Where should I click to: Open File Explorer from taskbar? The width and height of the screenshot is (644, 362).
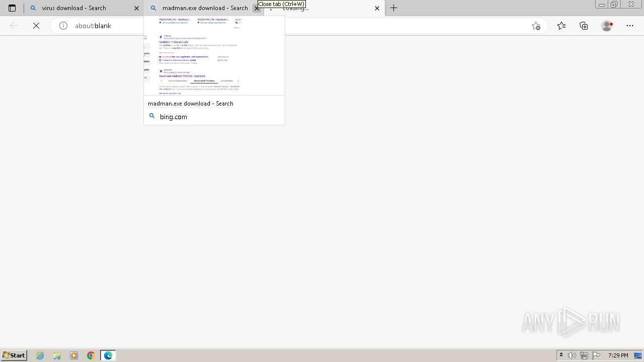(57, 355)
